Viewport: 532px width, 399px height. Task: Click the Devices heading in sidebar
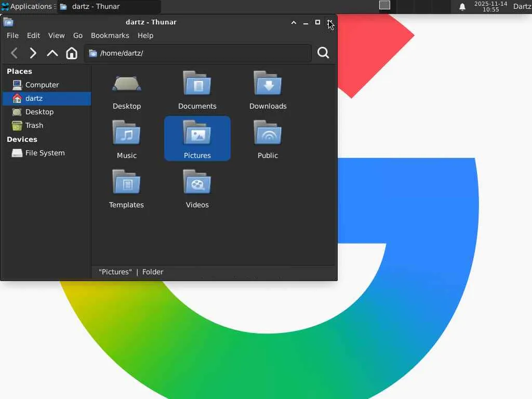(22, 139)
